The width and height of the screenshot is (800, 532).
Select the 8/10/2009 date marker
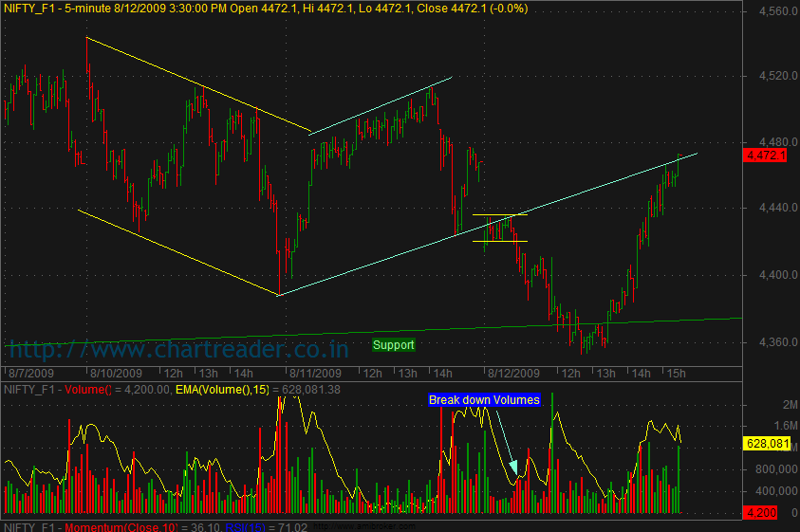(116, 372)
